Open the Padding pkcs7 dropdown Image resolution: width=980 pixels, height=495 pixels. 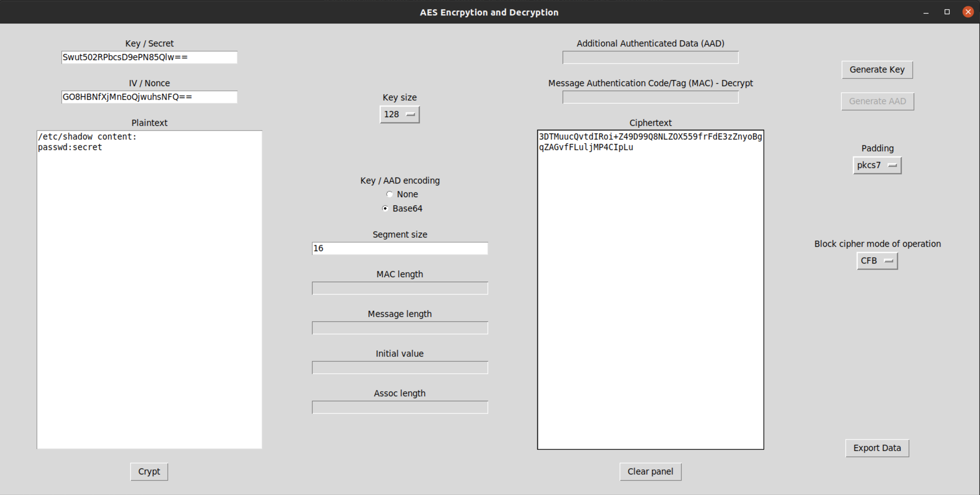pos(877,166)
